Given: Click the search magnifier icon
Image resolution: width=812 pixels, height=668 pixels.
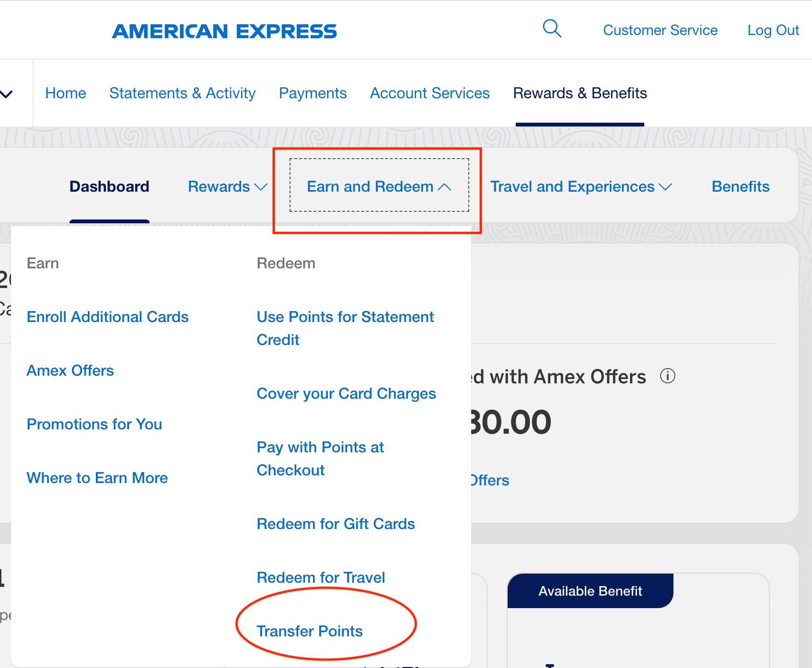Looking at the screenshot, I should coord(552,29).
